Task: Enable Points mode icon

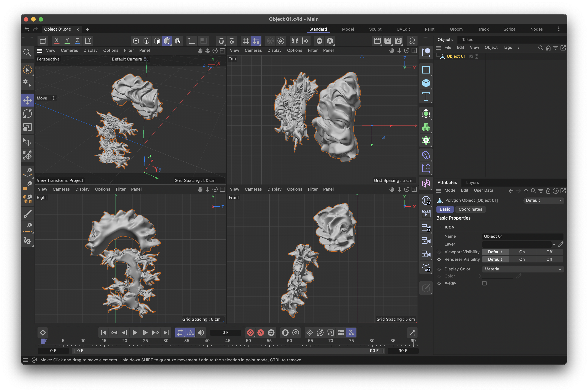Action: (136, 41)
